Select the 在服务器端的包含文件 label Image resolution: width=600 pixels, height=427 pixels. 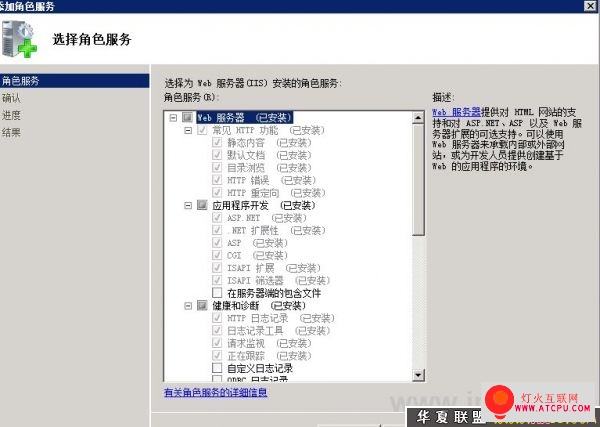click(x=274, y=293)
